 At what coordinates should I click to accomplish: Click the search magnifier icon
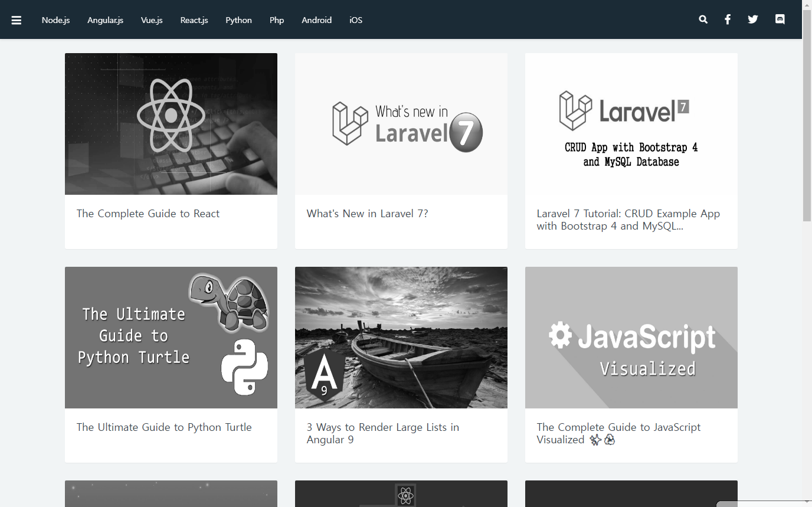pyautogui.click(x=703, y=19)
